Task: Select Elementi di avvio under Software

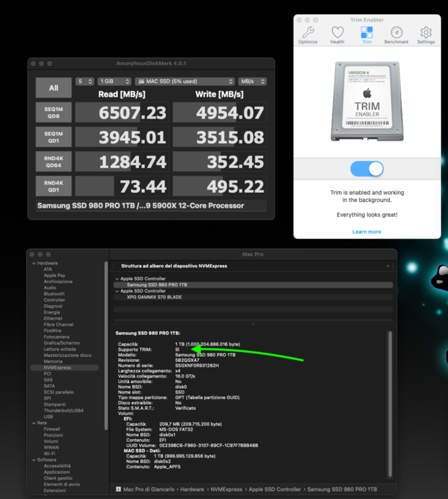Action: coord(62,485)
